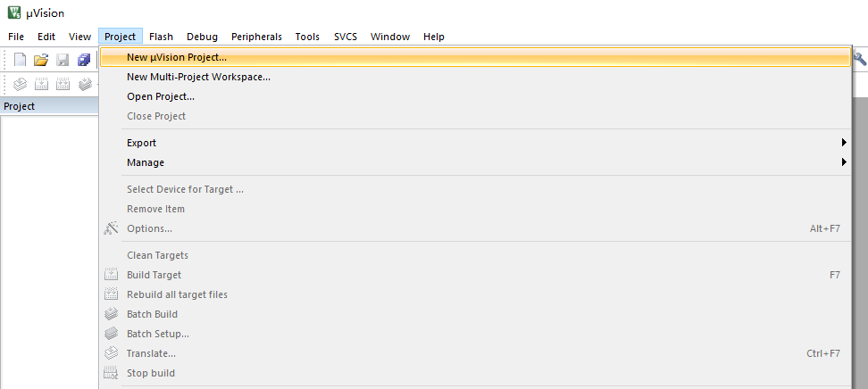The width and height of the screenshot is (868, 389).
Task: Open the Window menu
Action: click(x=390, y=37)
